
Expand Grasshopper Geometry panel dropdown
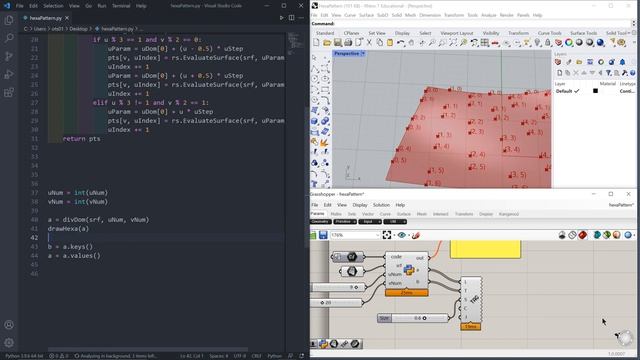(320, 222)
